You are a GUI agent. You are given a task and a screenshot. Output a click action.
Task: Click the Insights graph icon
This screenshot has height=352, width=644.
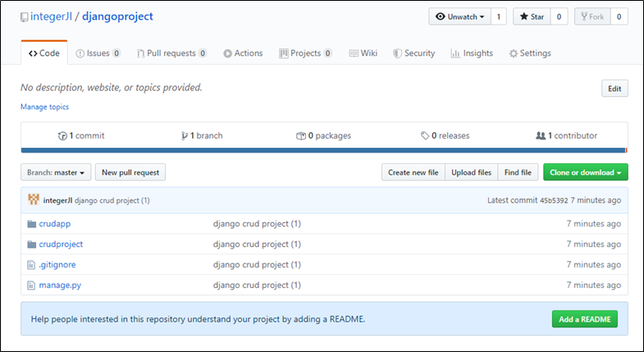(x=455, y=53)
